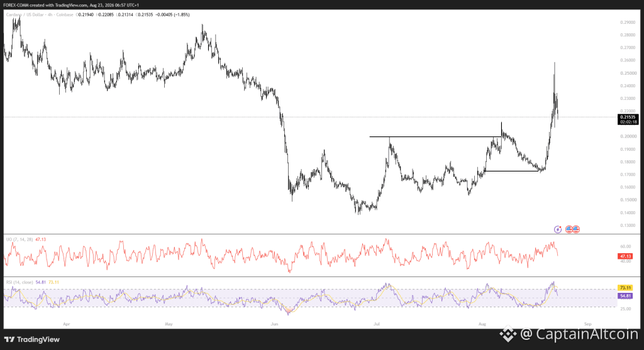Select the UO (7, 14, 28) indicator legend
The image size is (644, 350).
pos(19,239)
